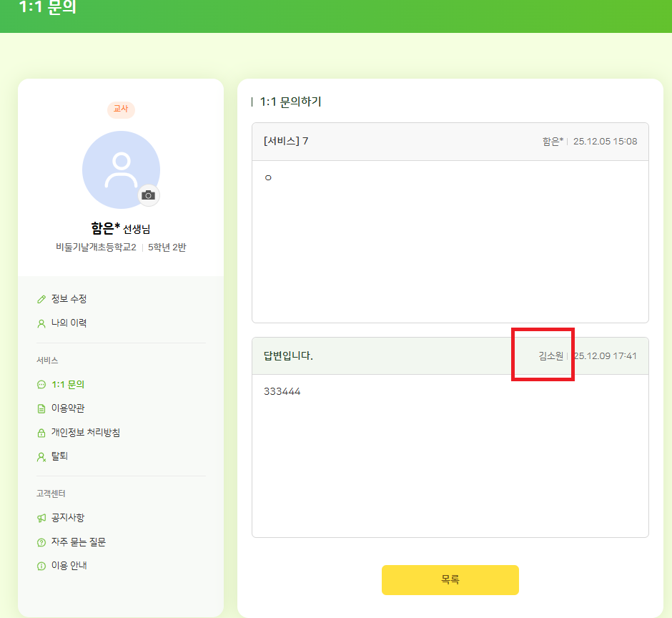The width and height of the screenshot is (672, 618).
Task: Select 1:1 문의 in the sidebar
Action: (68, 385)
